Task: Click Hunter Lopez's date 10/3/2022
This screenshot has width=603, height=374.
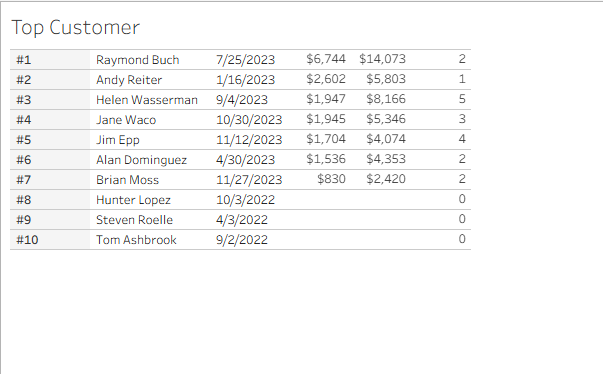Action: coord(245,200)
